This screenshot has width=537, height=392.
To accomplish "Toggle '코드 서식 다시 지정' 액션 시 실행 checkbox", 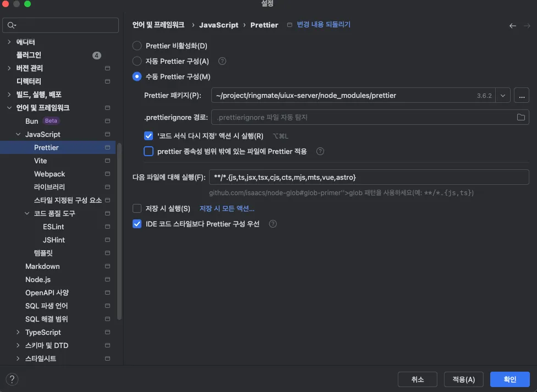I will point(149,136).
